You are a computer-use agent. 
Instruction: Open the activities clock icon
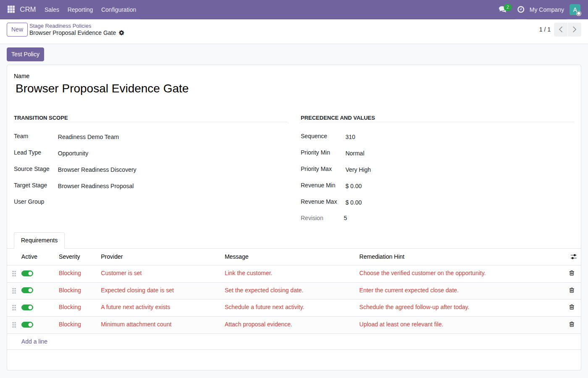521,9
